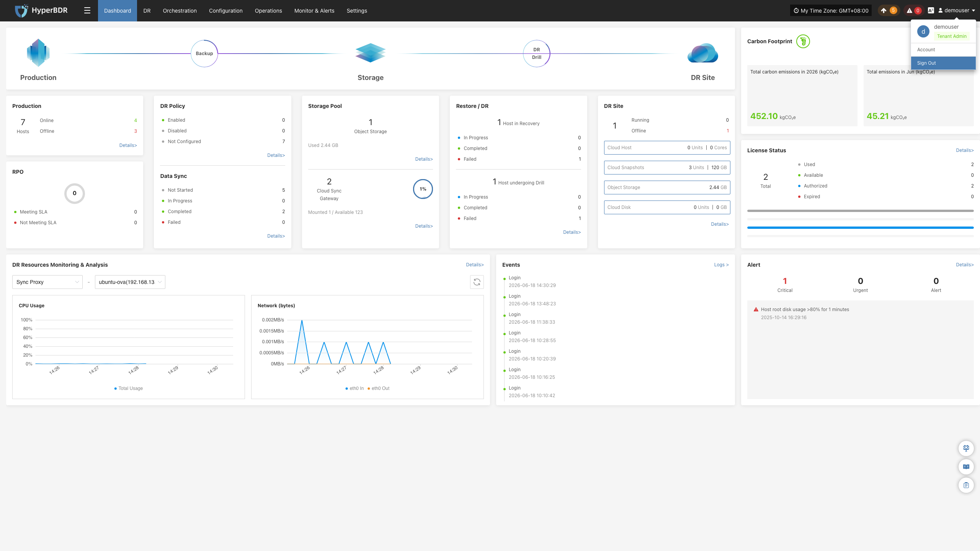Click the Cloud Host resource box
The height and width of the screenshot is (551, 980).
point(667,148)
